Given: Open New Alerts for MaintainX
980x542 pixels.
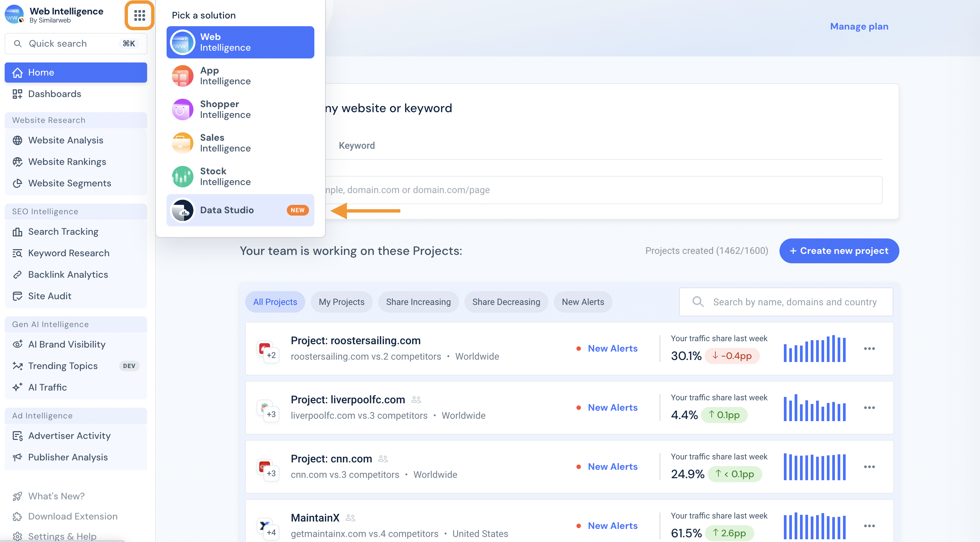Looking at the screenshot, I should tap(613, 526).
